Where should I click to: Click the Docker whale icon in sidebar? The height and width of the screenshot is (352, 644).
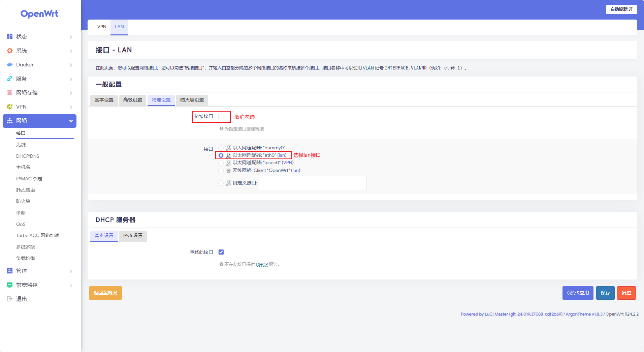pos(10,64)
